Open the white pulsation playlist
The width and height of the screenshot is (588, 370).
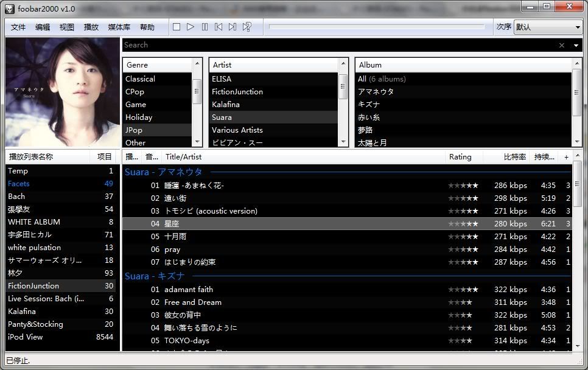pyautogui.click(x=61, y=248)
